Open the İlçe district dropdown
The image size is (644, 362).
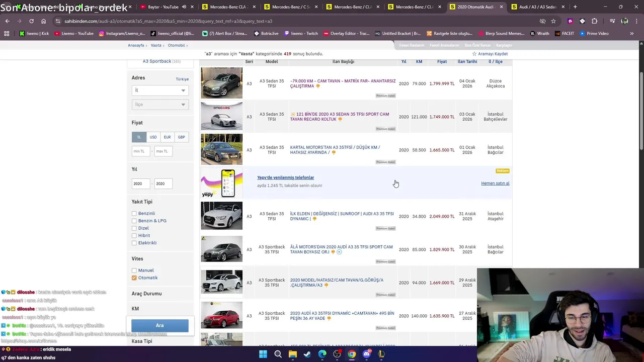point(160,104)
